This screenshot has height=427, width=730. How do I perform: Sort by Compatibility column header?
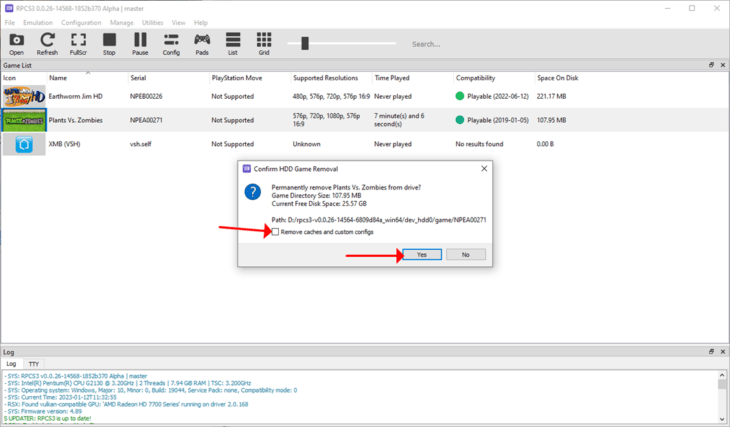click(x=475, y=78)
